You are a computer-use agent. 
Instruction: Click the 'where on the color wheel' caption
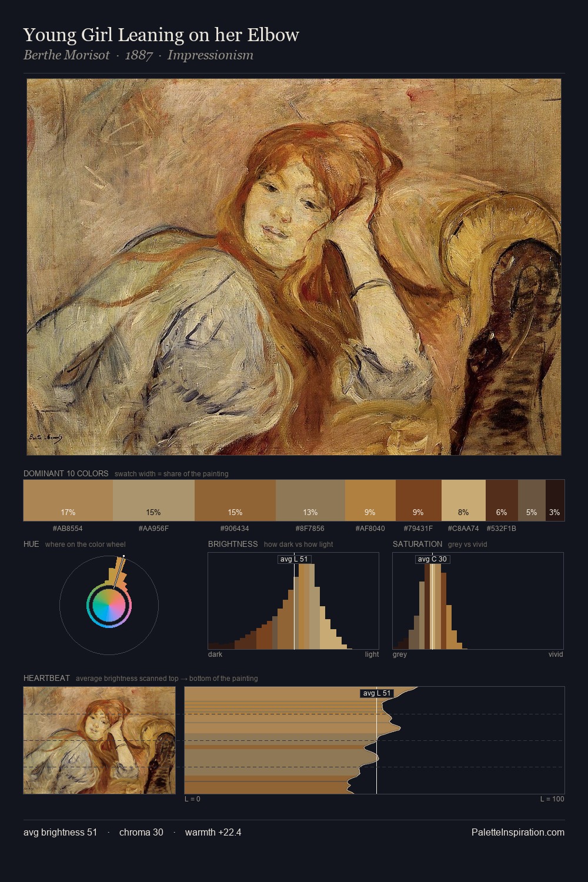[85, 544]
